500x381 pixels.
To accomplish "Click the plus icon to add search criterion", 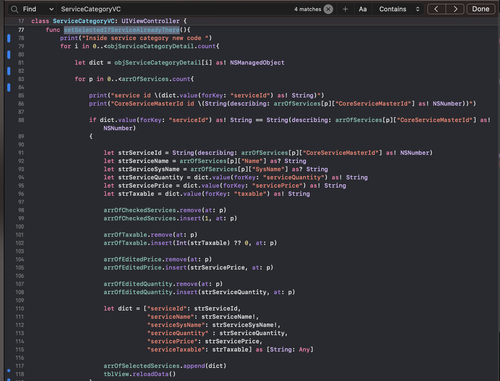I will point(345,9).
